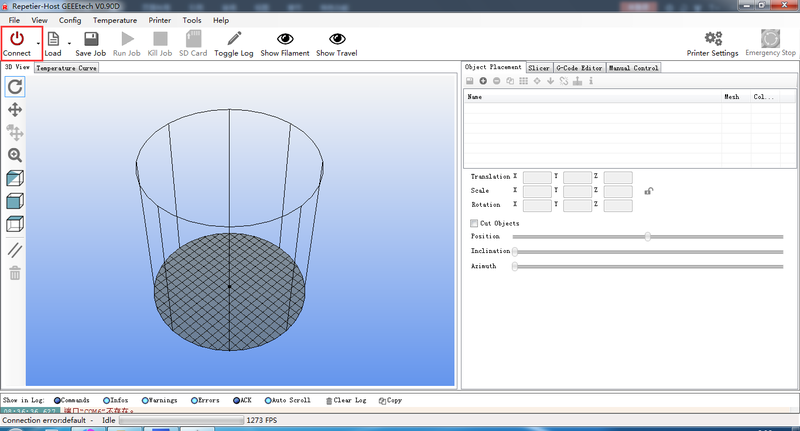The image size is (800, 431).
Task: Open the Config menu
Action: coord(70,20)
